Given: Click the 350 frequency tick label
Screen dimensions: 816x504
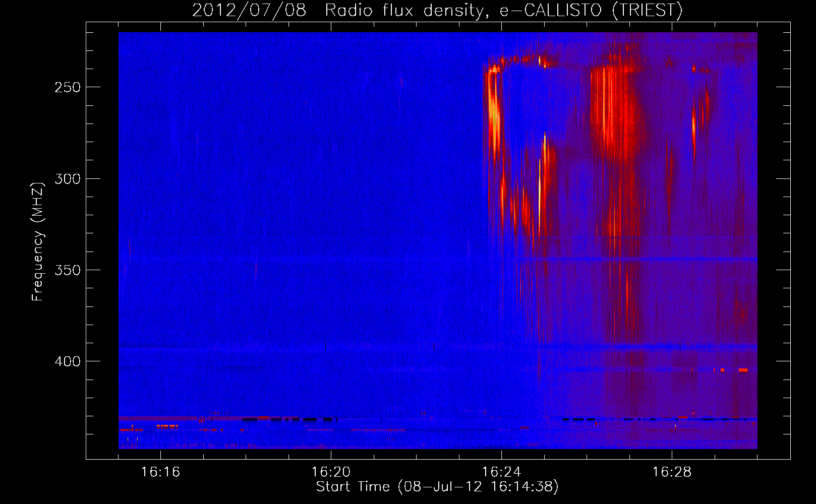Looking at the screenshot, I should pos(68,270).
